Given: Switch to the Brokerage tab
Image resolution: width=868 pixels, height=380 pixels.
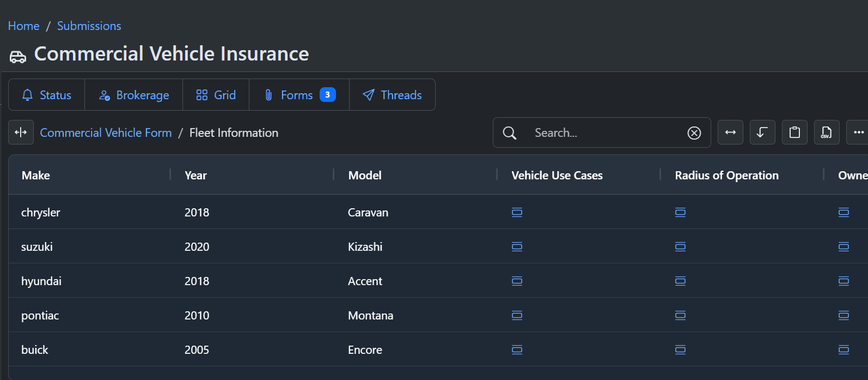Looking at the screenshot, I should (134, 95).
